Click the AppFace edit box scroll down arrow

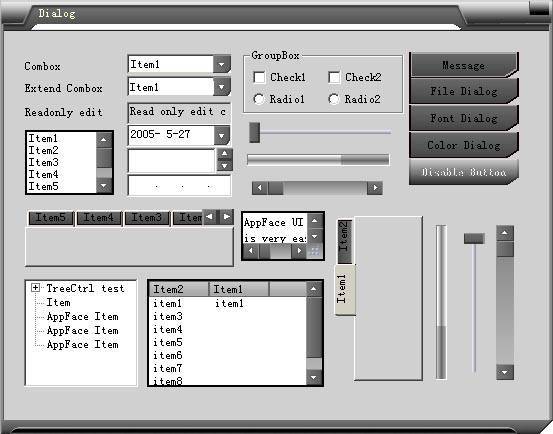(x=315, y=236)
